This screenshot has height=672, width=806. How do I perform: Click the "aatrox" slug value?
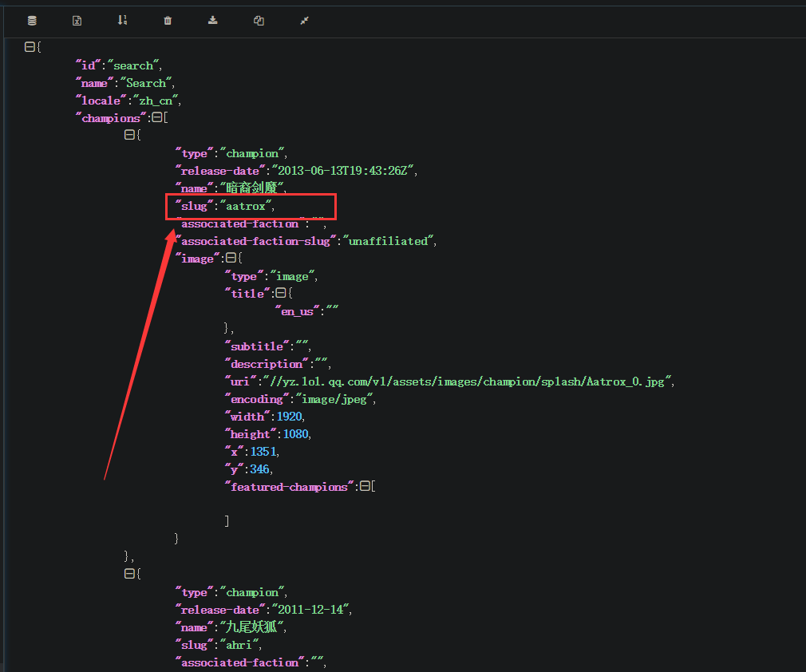pyautogui.click(x=246, y=206)
